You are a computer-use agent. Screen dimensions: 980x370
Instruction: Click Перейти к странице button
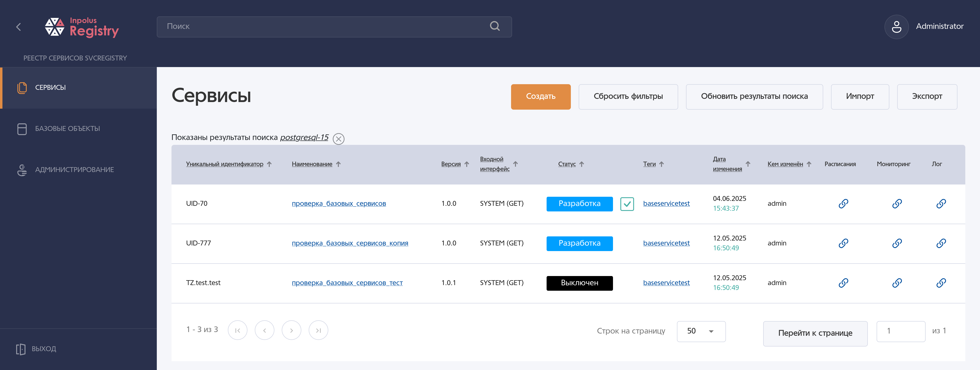click(x=815, y=333)
